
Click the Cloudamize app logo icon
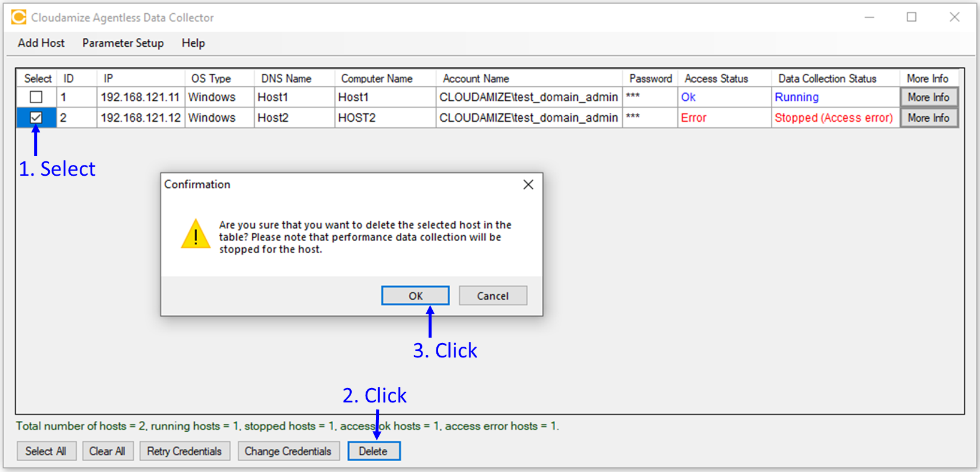coord(19,17)
